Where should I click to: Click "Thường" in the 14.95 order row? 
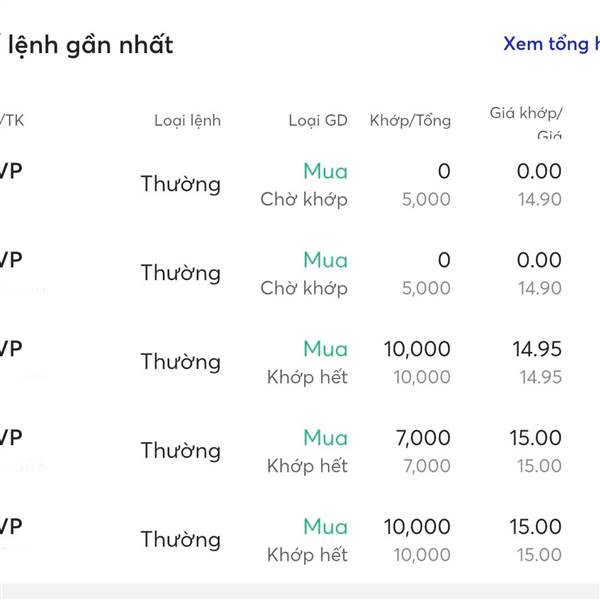[x=180, y=361]
